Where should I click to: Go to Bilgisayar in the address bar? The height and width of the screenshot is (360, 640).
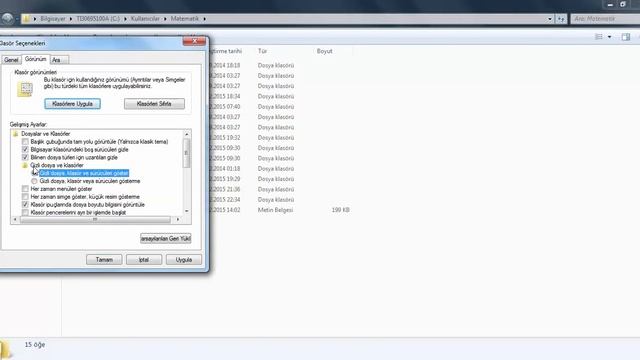pos(53,19)
